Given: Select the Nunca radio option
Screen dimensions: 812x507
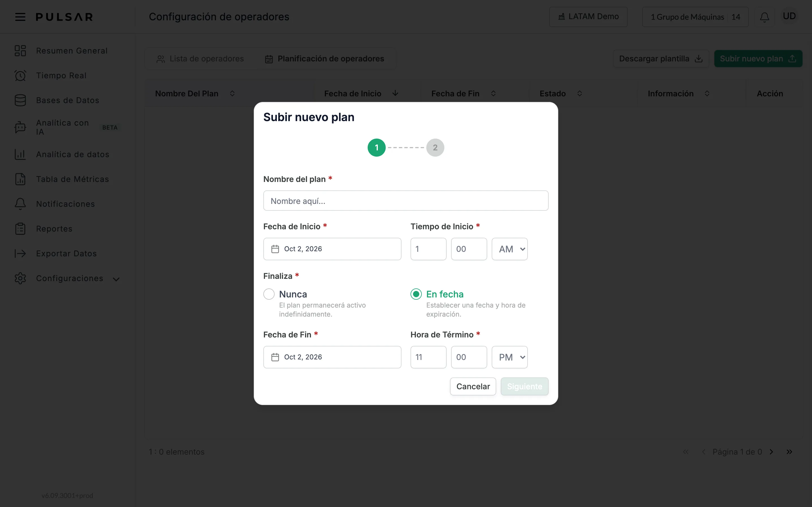Looking at the screenshot, I should [x=269, y=294].
